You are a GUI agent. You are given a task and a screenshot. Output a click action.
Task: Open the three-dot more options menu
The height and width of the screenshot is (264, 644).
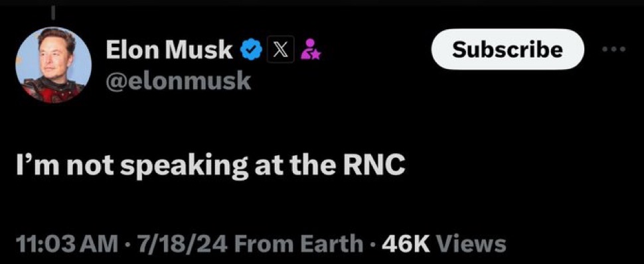614,49
